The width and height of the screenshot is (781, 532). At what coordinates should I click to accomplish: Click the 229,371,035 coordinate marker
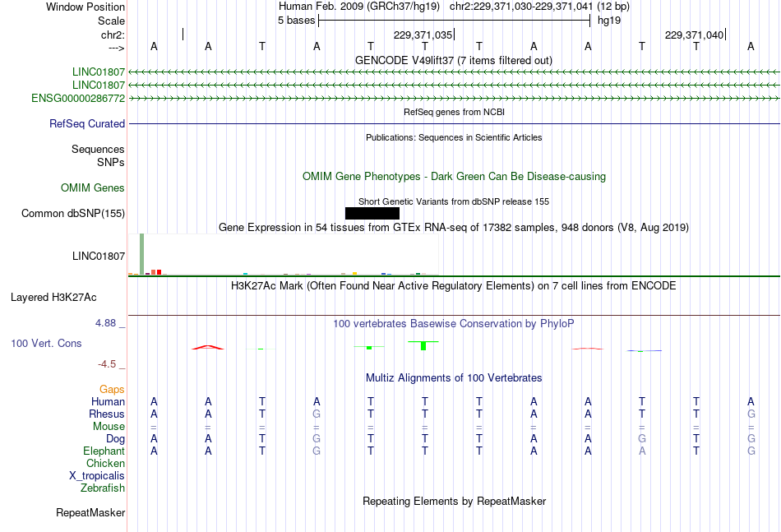[423, 35]
